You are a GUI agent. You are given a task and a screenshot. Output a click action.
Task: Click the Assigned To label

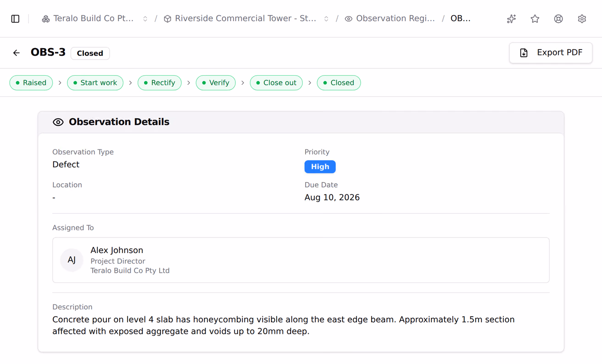coord(73,228)
